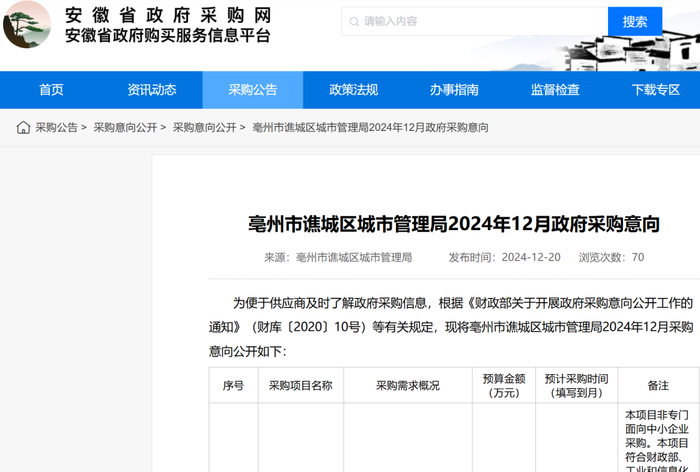
Task: Open the 资讯动态 nav item
Action: pyautogui.click(x=152, y=90)
